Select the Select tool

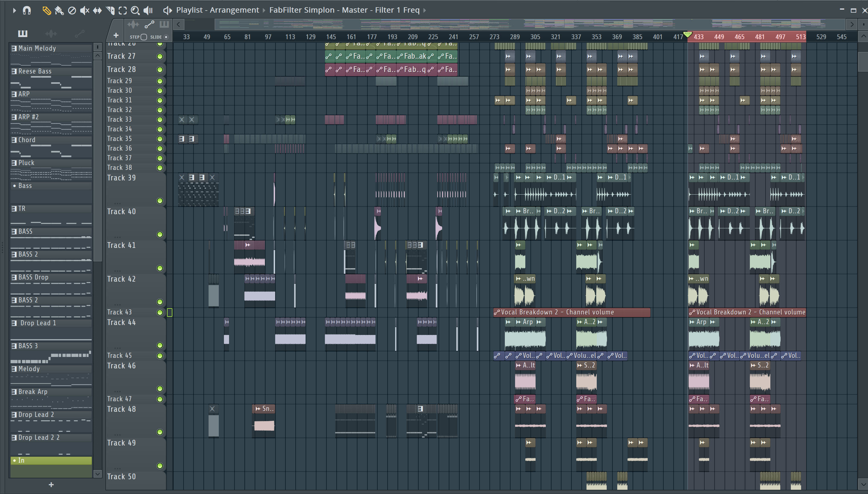point(123,11)
